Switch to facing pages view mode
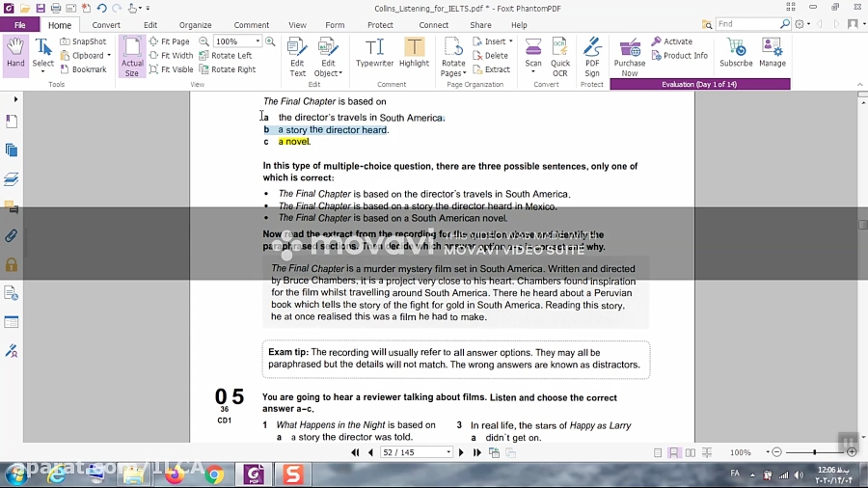This screenshot has height=488, width=868. (691, 452)
